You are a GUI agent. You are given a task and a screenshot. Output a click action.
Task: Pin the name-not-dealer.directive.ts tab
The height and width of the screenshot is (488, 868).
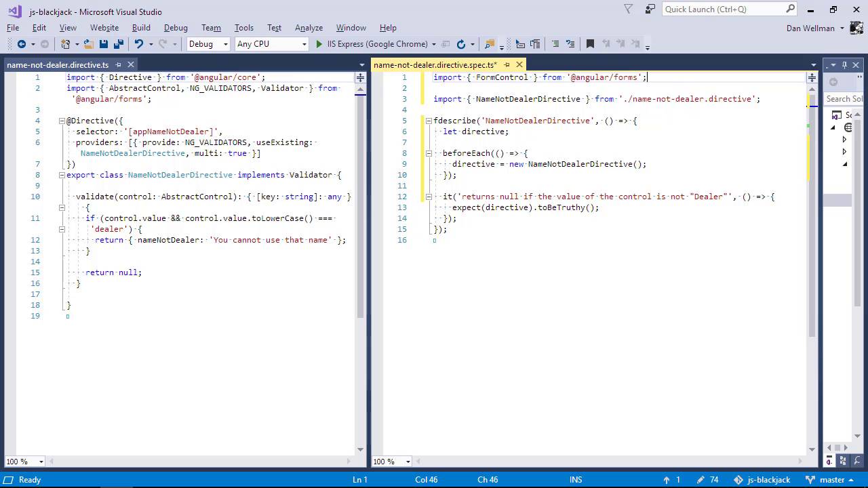(x=118, y=65)
